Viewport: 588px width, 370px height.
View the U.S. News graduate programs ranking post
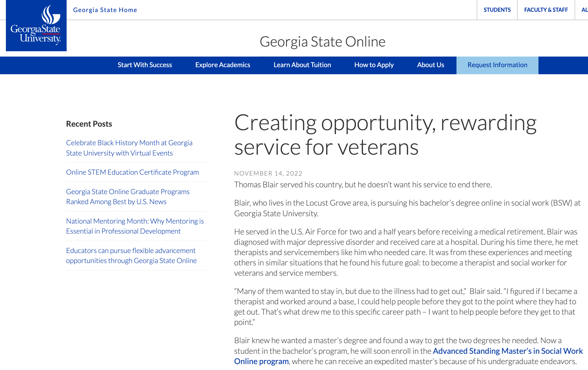[x=128, y=196]
